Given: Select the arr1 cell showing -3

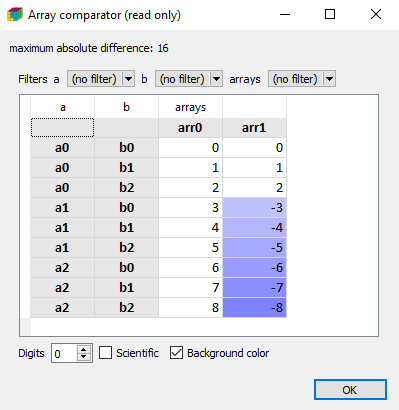Looking at the screenshot, I should (254, 207).
